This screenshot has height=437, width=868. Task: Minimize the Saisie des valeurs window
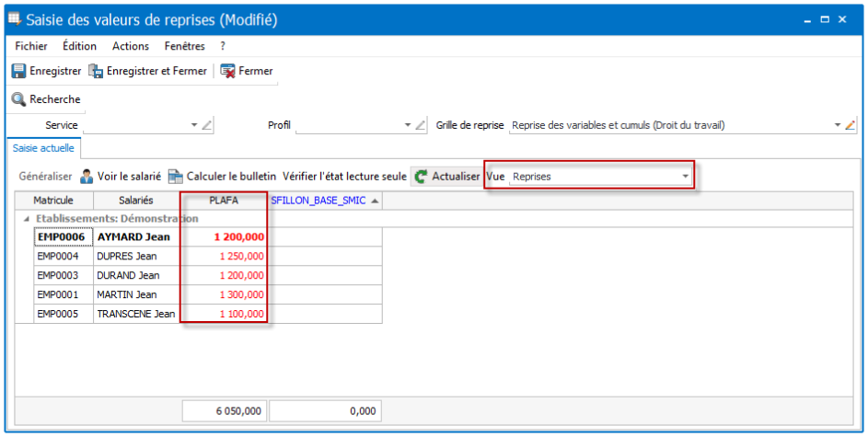tap(807, 20)
